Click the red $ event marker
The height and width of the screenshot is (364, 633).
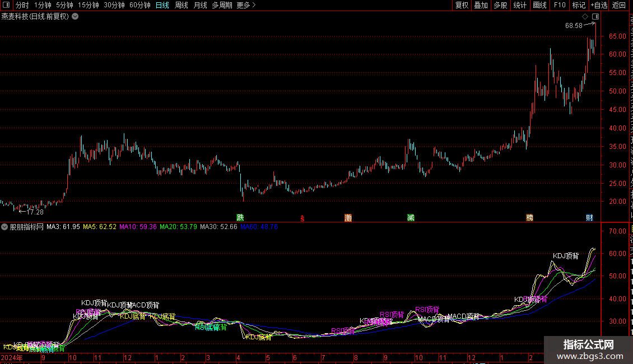pyautogui.click(x=302, y=218)
